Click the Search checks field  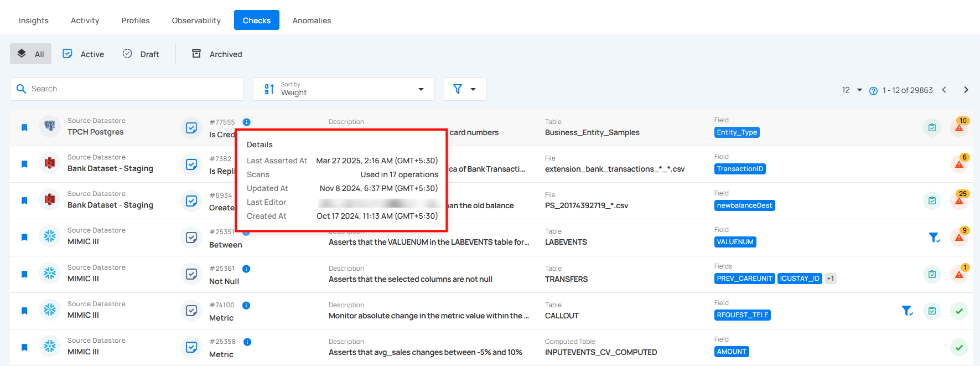pos(127,89)
